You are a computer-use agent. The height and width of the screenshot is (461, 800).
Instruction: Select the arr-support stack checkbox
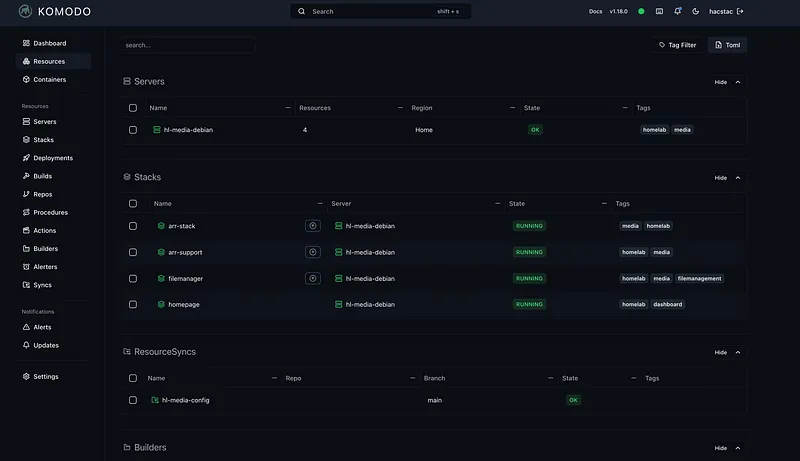coord(133,252)
